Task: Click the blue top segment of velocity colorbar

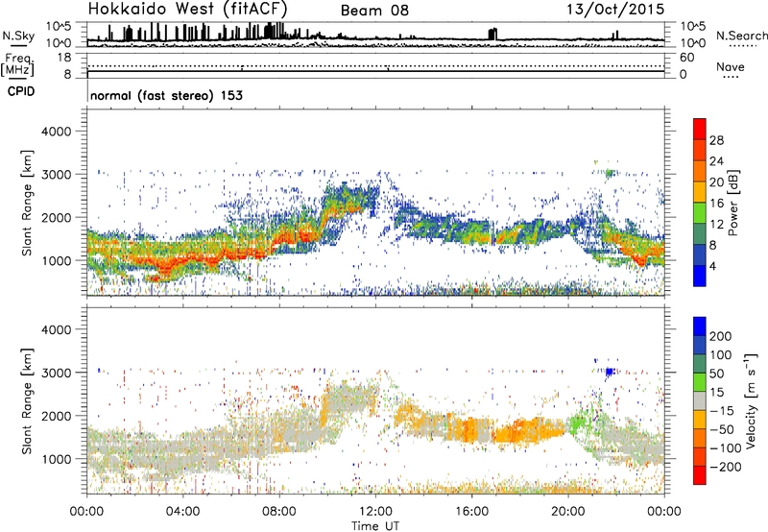Action: click(700, 326)
